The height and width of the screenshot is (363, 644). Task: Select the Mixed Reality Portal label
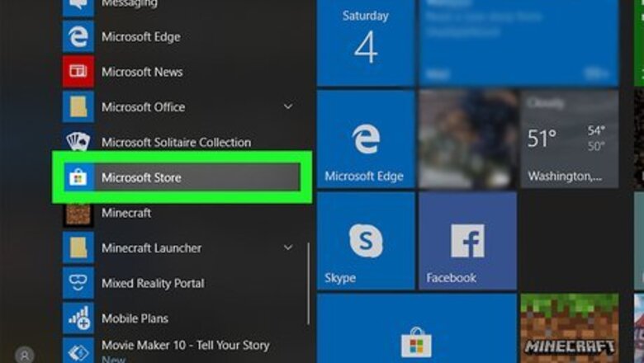153,284
